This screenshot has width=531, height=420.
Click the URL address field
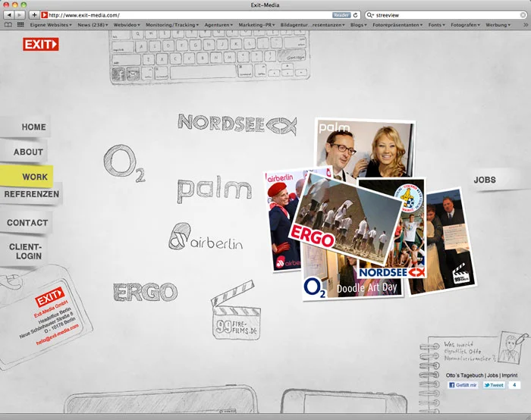point(190,14)
